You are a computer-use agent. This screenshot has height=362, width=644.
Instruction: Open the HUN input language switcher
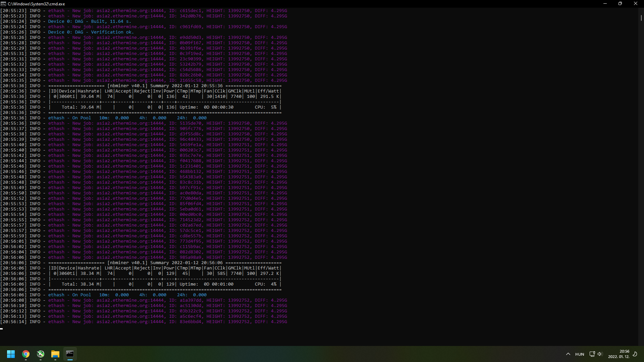[580, 354]
